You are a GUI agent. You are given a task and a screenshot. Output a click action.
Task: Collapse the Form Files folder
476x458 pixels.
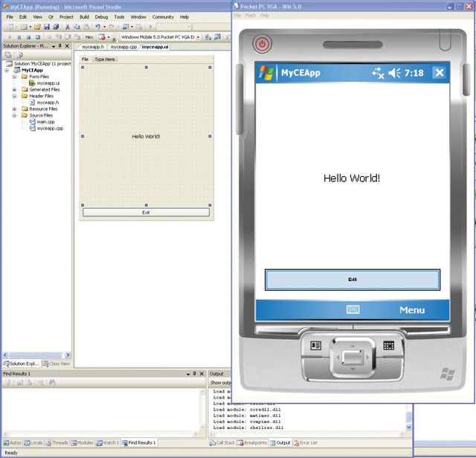(15, 77)
